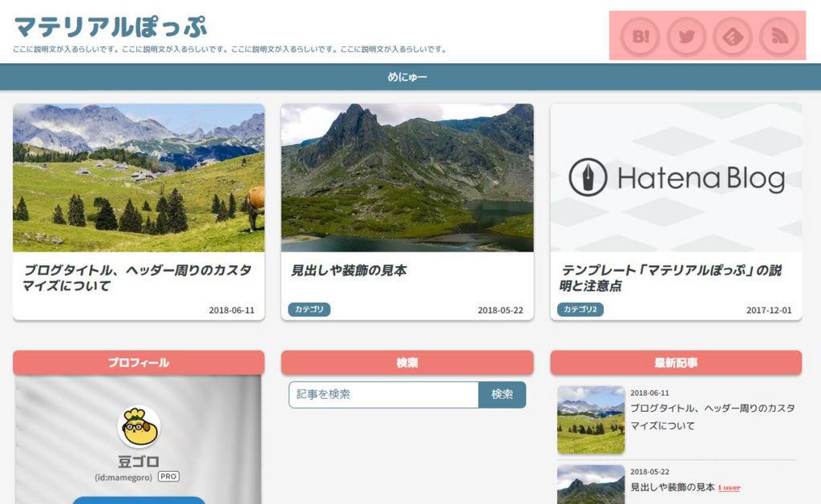The height and width of the screenshot is (504, 821).
Task: Click the date 2018-06-11 on first card
Action: [x=232, y=310]
